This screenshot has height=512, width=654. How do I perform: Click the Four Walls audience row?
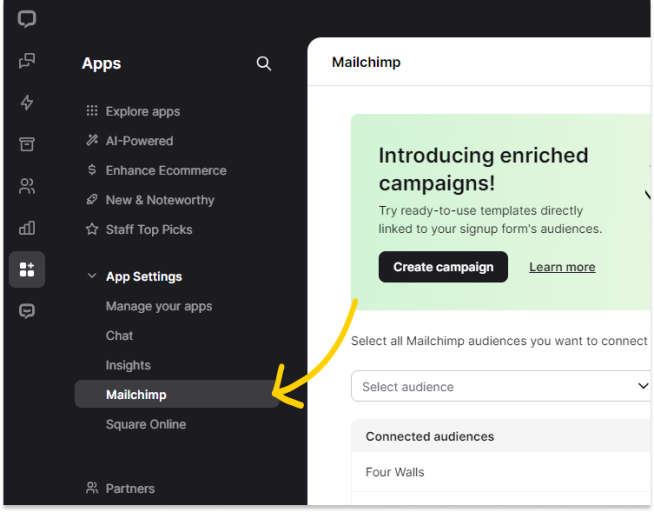pos(502,472)
